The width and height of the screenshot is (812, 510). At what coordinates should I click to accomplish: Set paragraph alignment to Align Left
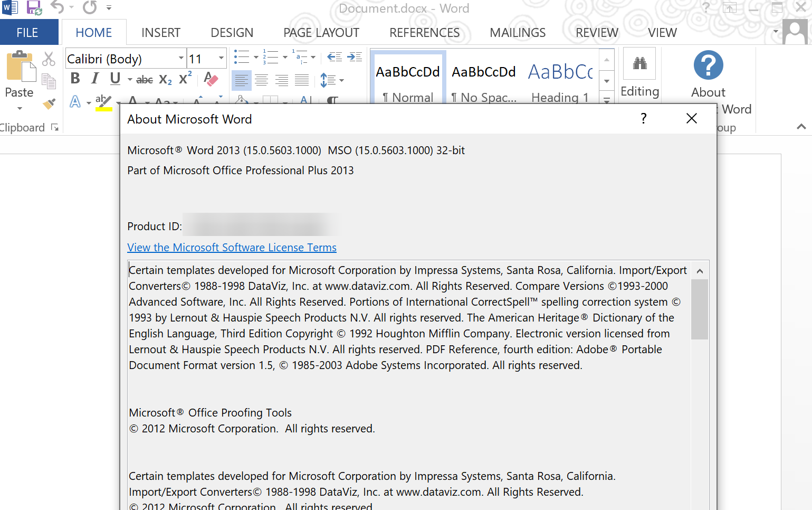pyautogui.click(x=241, y=80)
